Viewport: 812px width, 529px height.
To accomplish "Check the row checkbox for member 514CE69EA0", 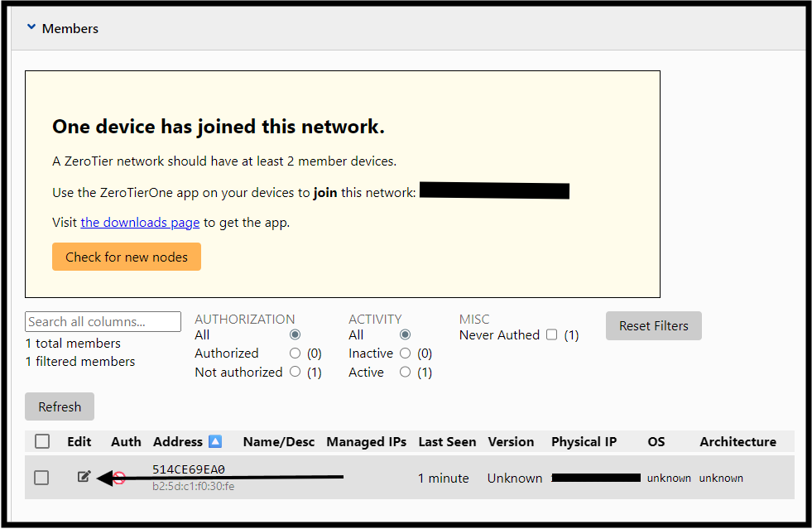I will coord(41,478).
